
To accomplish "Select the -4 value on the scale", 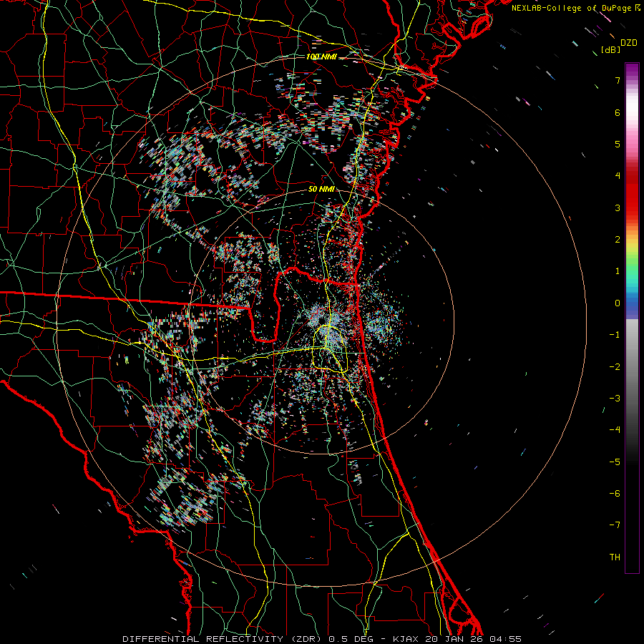I will point(615,430).
